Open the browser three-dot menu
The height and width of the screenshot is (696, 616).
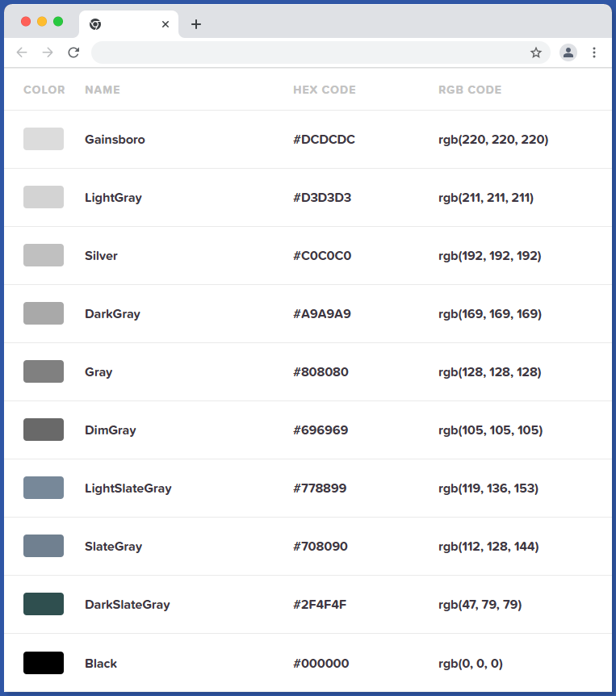point(594,52)
